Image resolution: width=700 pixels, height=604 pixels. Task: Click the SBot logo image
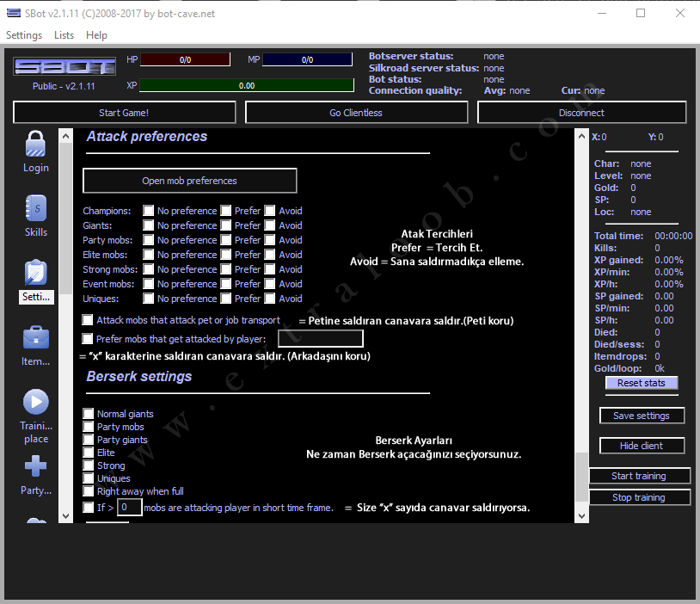coord(64,66)
